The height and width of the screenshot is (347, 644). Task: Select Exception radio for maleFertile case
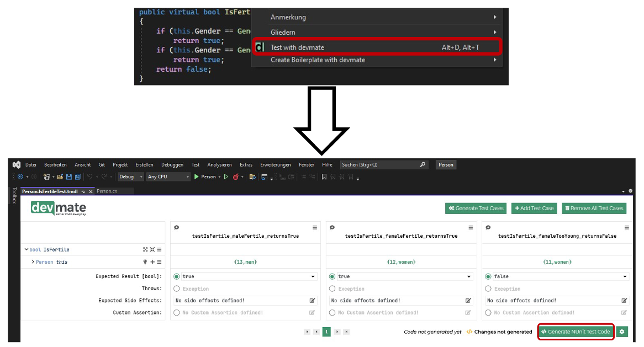click(x=177, y=289)
